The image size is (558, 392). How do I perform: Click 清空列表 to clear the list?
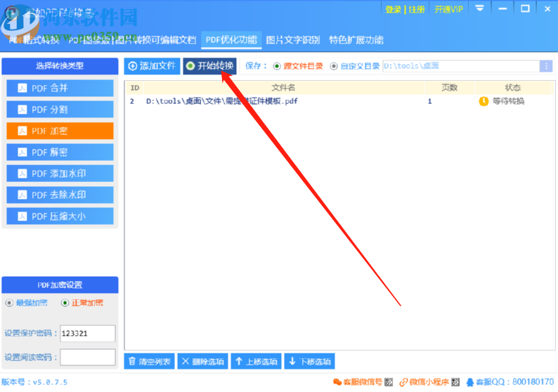150,361
